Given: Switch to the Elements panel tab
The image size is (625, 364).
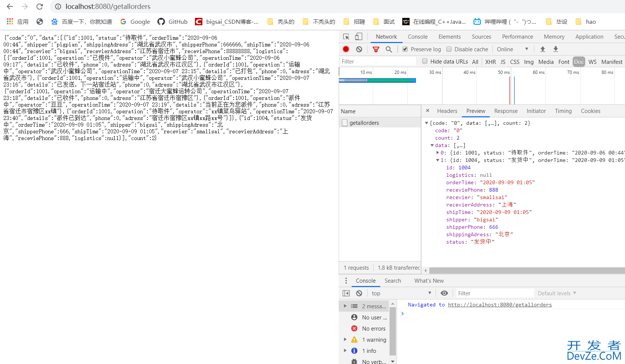Looking at the screenshot, I should [449, 36].
